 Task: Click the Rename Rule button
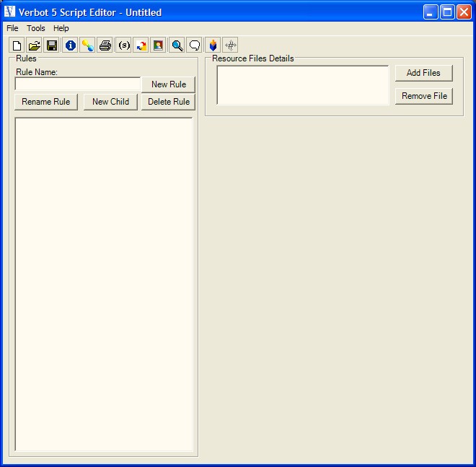coord(46,102)
